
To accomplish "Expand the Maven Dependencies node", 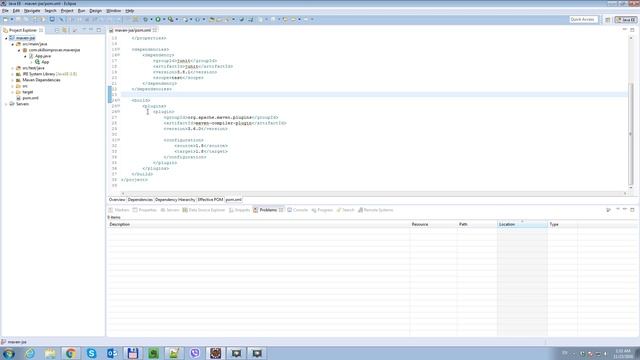I will [12, 80].
